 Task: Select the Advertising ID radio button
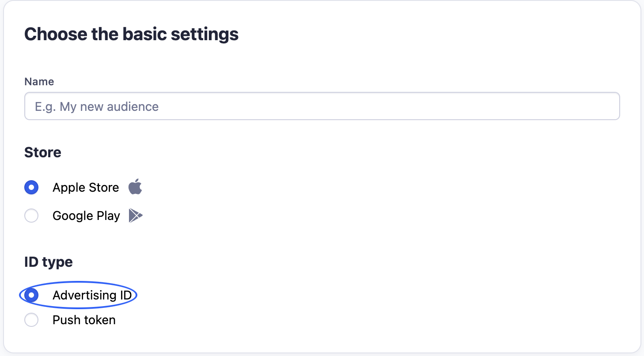point(31,295)
